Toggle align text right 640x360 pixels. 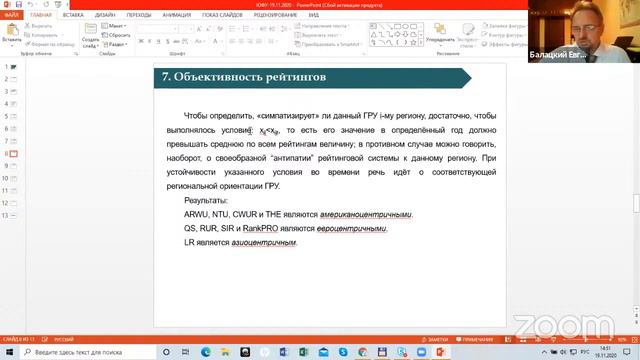tap(250, 41)
